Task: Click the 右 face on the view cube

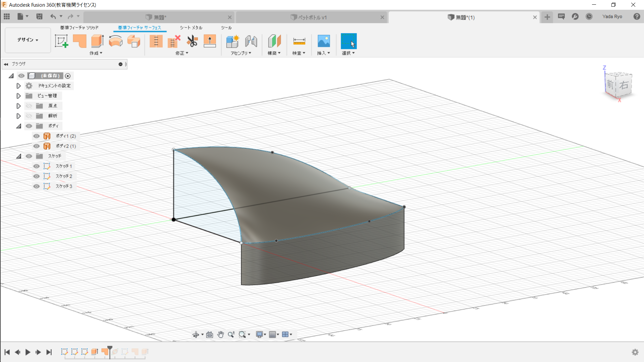Action: [624, 85]
